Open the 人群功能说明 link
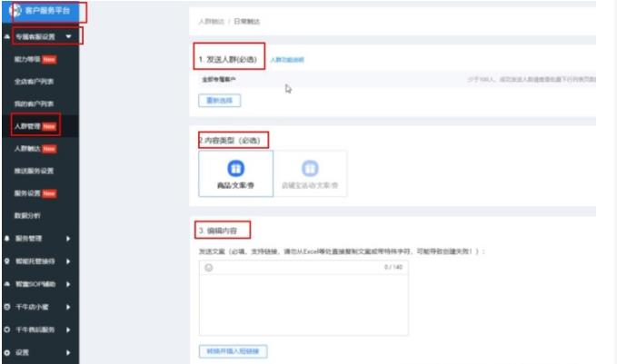 click(287, 59)
